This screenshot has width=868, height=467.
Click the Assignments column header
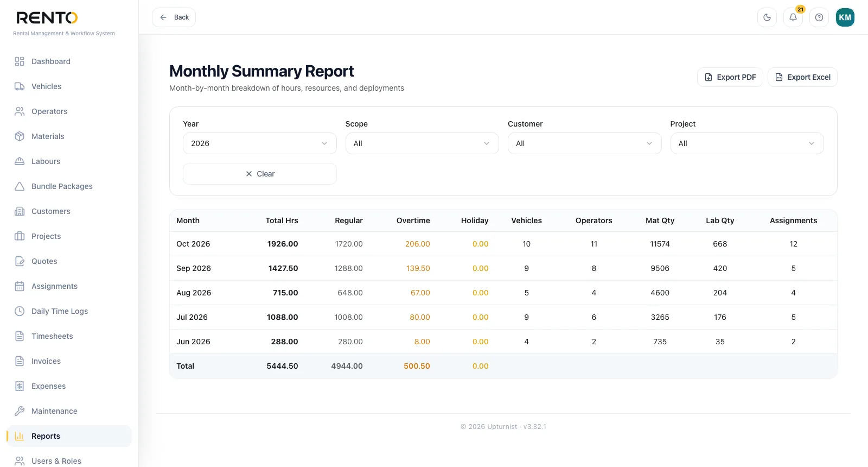point(793,220)
